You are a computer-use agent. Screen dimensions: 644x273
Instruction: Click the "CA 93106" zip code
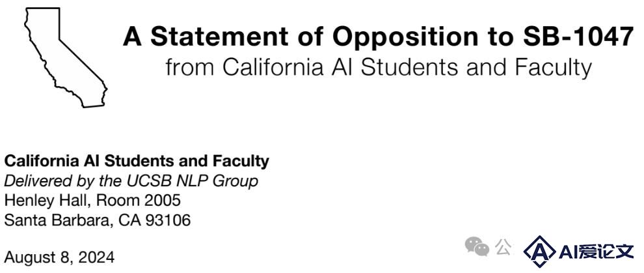[154, 221]
